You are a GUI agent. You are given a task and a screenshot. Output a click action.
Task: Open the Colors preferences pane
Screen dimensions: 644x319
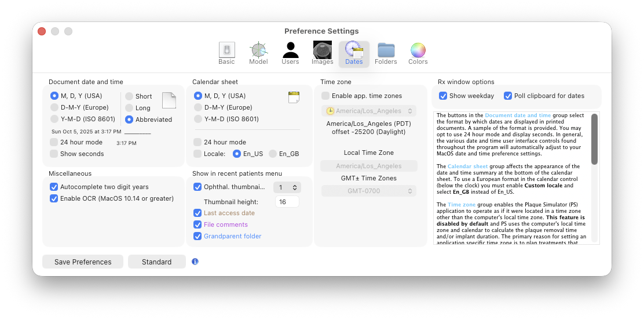point(418,53)
